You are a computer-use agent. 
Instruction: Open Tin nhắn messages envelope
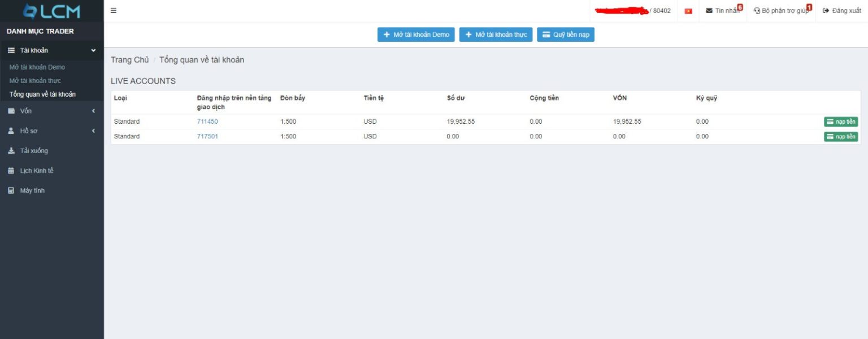pyautogui.click(x=724, y=11)
